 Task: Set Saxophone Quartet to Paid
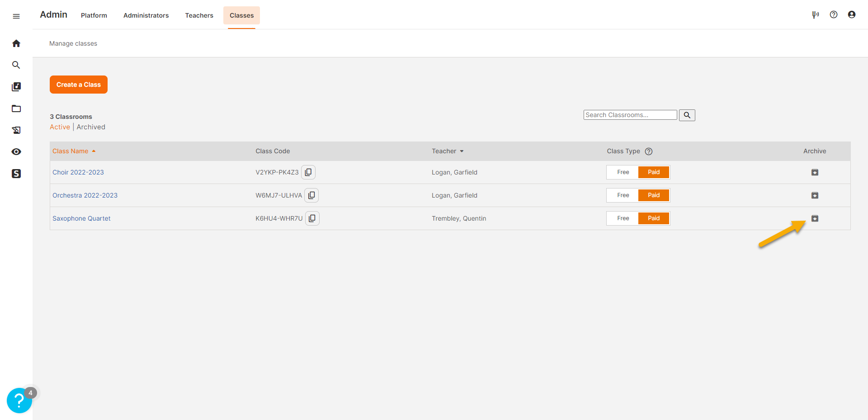(x=654, y=218)
